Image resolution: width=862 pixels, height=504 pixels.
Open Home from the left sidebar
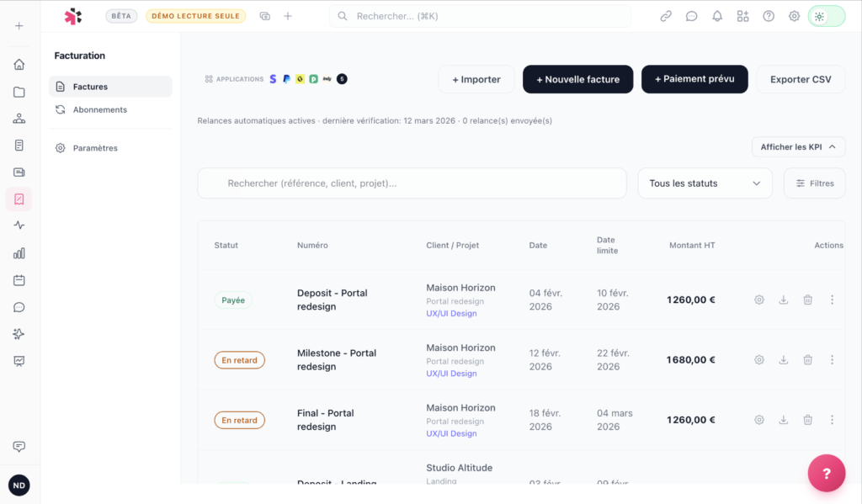pos(19,65)
